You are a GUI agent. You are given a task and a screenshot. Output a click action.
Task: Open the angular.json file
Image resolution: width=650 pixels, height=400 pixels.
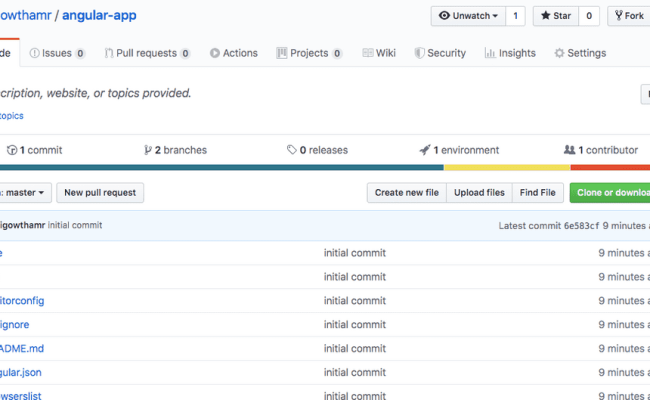tap(20, 373)
